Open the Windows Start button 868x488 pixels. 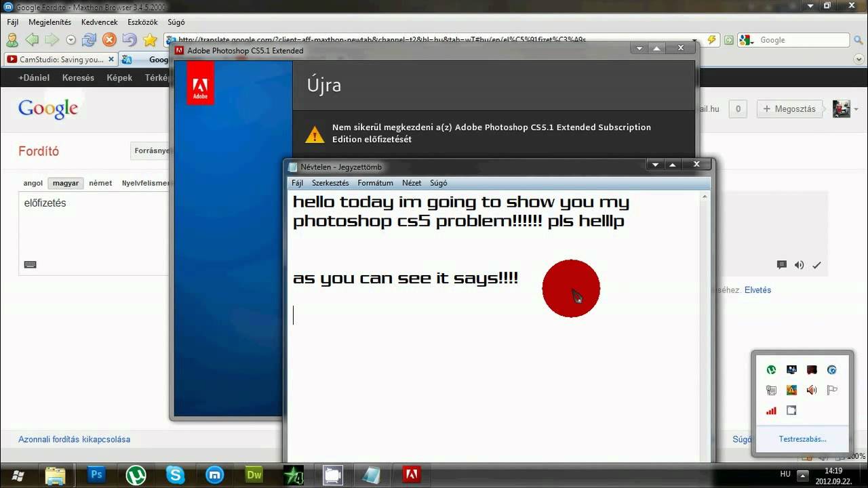tap(18, 474)
